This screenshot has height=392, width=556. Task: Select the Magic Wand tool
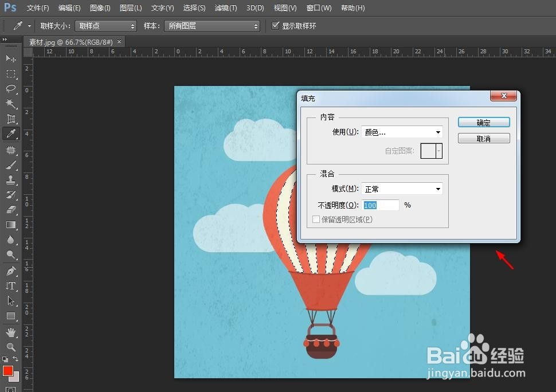tap(11, 103)
